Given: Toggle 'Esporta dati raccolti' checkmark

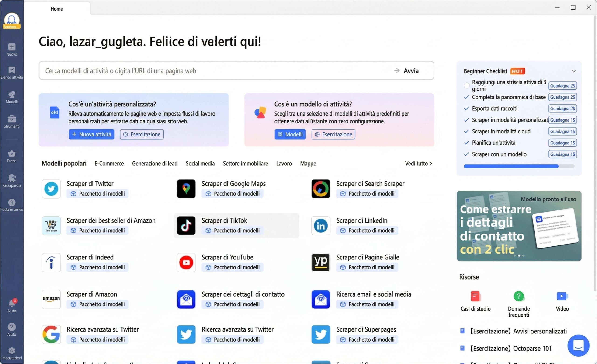Looking at the screenshot, I should point(466,108).
